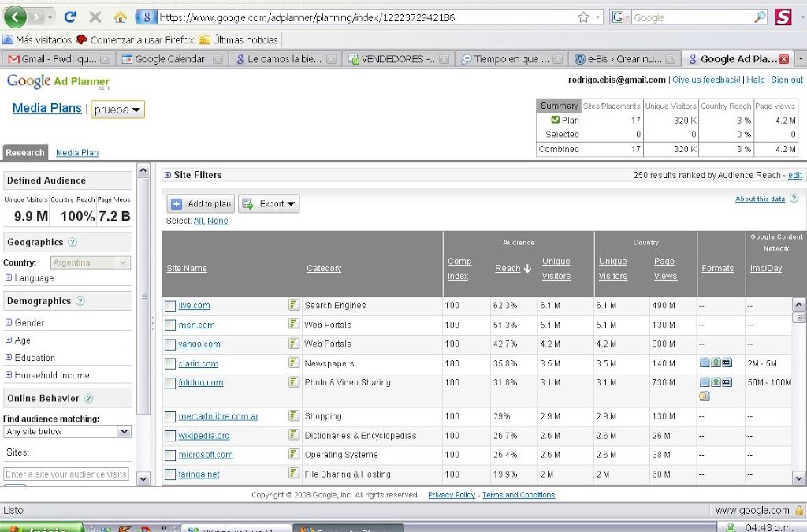The width and height of the screenshot is (807, 532).
Task: Click the ad format icons for clarin.com
Action: (x=715, y=363)
